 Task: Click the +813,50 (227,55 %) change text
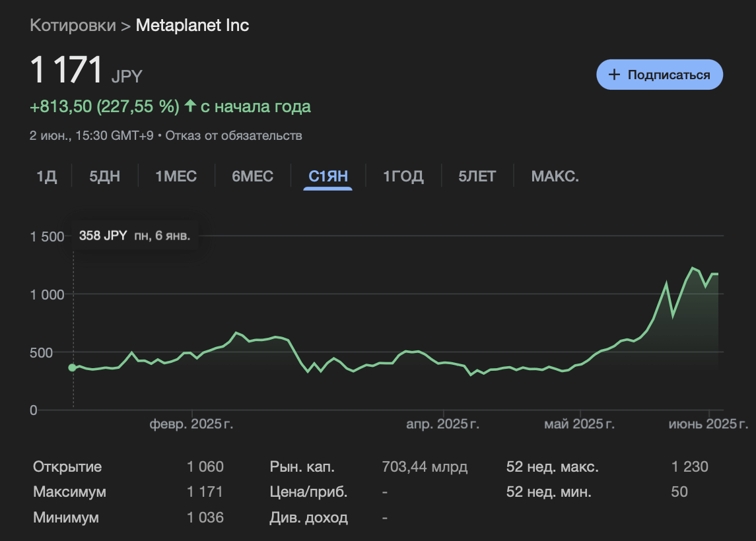point(104,106)
